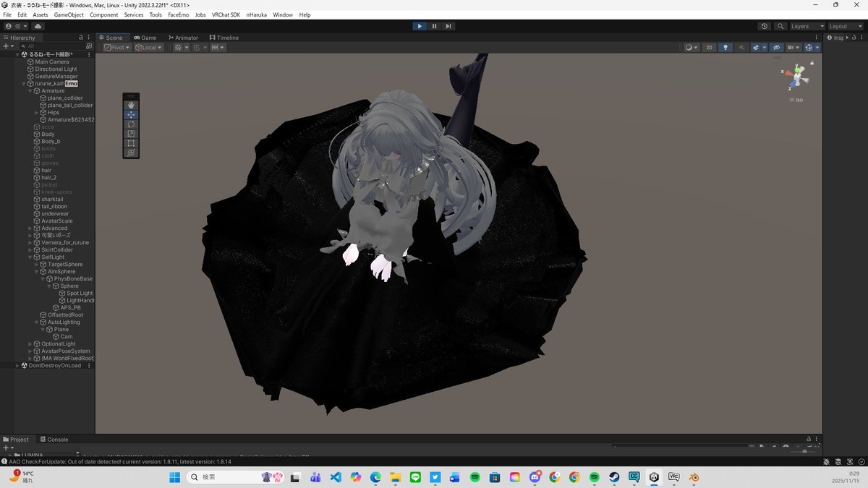Collapse the rurune_kaihen object

(x=24, y=83)
